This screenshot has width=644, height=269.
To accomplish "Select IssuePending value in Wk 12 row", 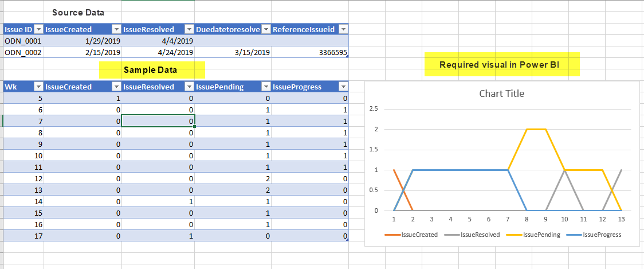I will [233, 179].
